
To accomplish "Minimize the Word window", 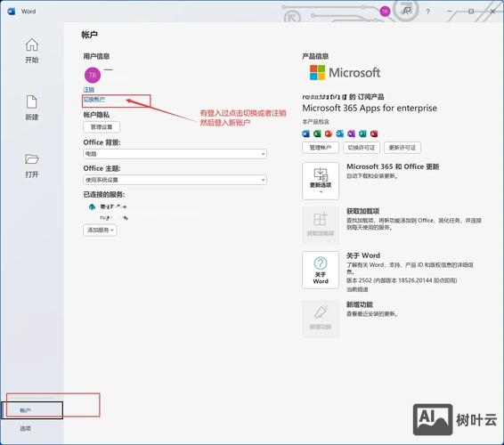I will (450, 12).
